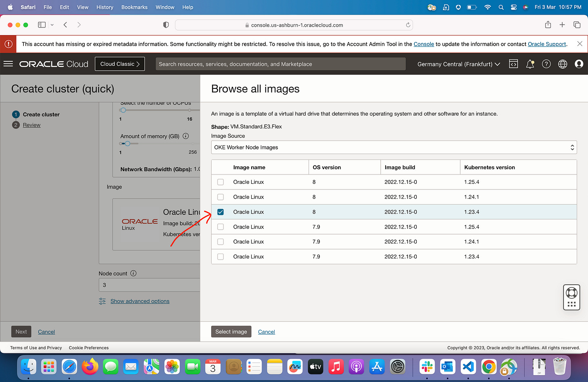Click Cancel link beside the Next button
The height and width of the screenshot is (382, 588).
[46, 332]
